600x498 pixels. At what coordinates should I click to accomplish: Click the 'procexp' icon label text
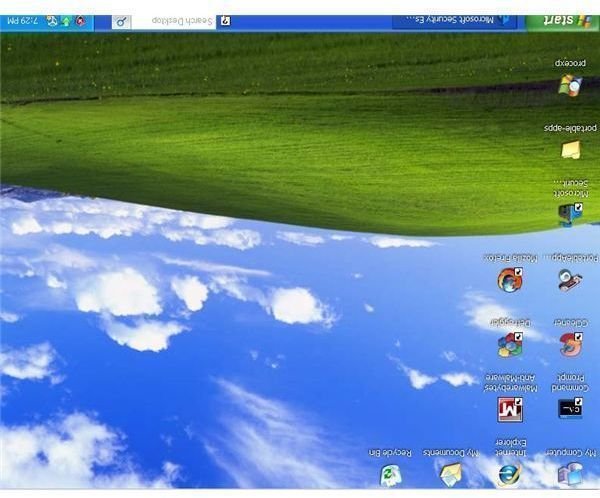[x=570, y=63]
